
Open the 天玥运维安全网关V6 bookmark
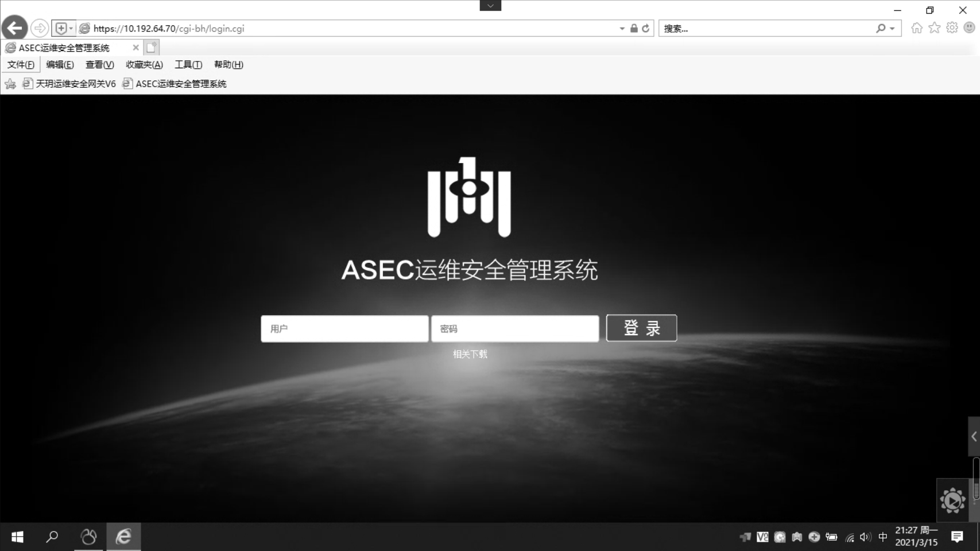point(69,84)
